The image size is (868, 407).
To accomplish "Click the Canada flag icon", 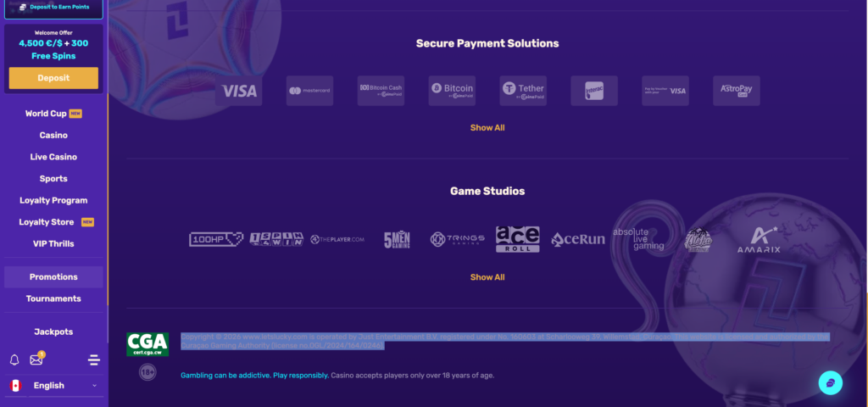I will tap(15, 386).
